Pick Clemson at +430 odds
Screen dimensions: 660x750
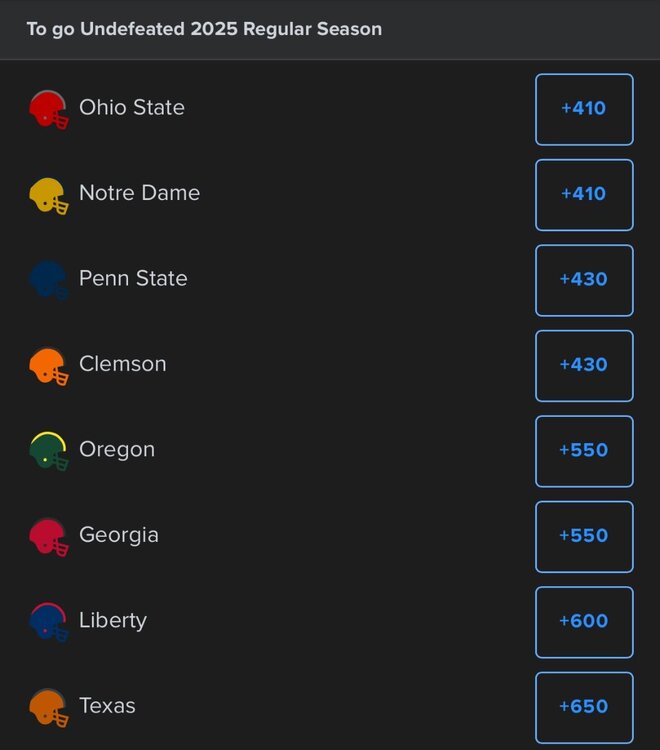(584, 365)
